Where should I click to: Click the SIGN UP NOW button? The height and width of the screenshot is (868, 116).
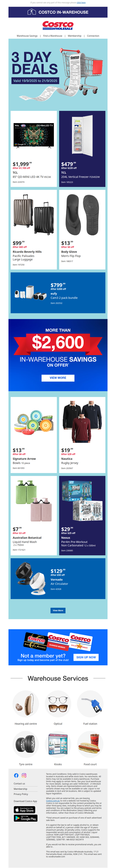pos(86,657)
